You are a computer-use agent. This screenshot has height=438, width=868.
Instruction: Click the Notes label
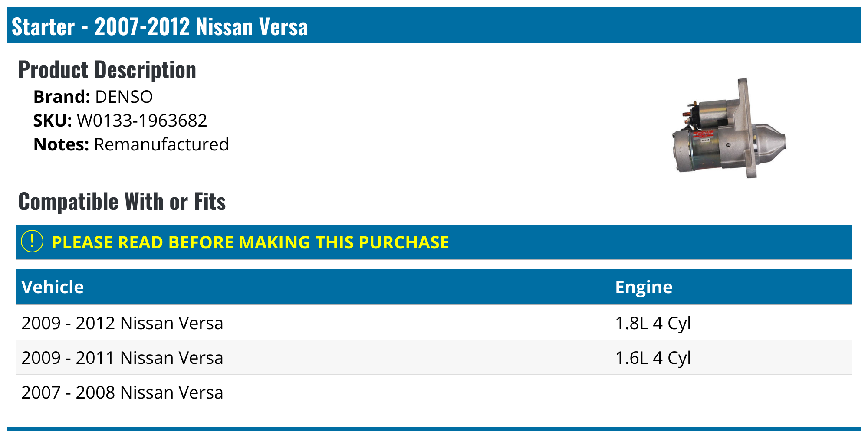tap(61, 144)
